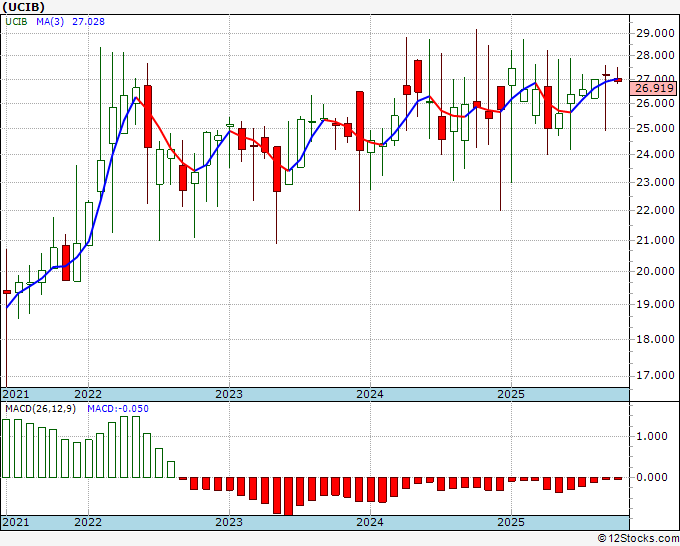Image resolution: width=680 pixels, height=546 pixels.
Task: Click the 20.000 price axis label
Action: pos(655,271)
